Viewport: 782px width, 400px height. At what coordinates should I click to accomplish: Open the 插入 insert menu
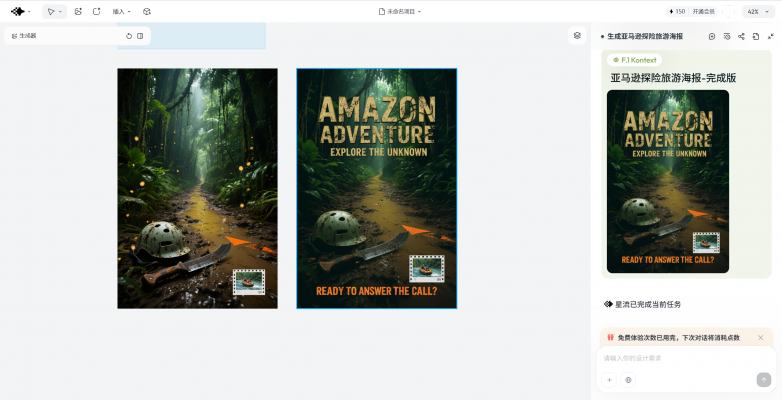point(121,11)
